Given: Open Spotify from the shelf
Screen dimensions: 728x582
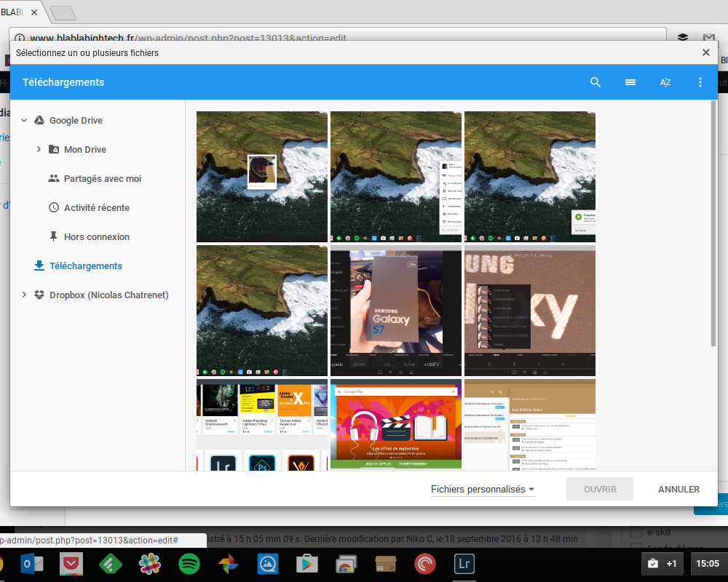Looking at the screenshot, I should click(x=189, y=564).
